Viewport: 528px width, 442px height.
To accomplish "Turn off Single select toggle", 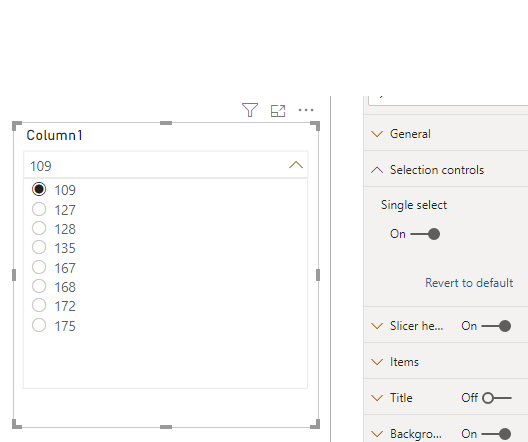I will (x=425, y=234).
